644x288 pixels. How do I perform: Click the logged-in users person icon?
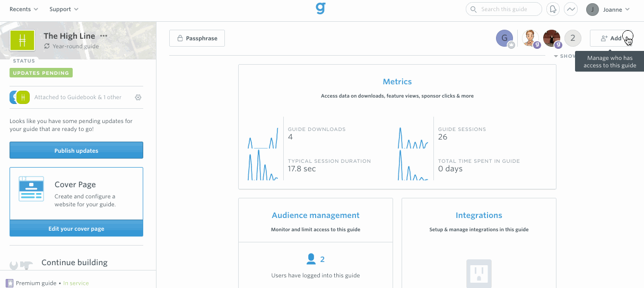point(311,259)
